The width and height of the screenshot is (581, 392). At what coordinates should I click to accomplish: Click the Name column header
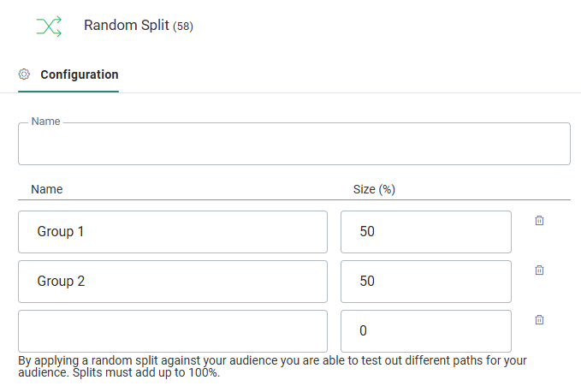click(47, 189)
